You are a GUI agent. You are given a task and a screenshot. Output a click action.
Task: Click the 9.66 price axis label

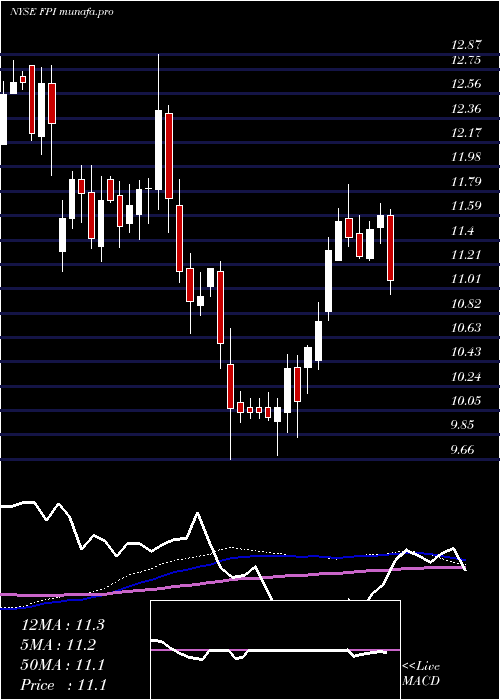pyautogui.click(x=460, y=449)
